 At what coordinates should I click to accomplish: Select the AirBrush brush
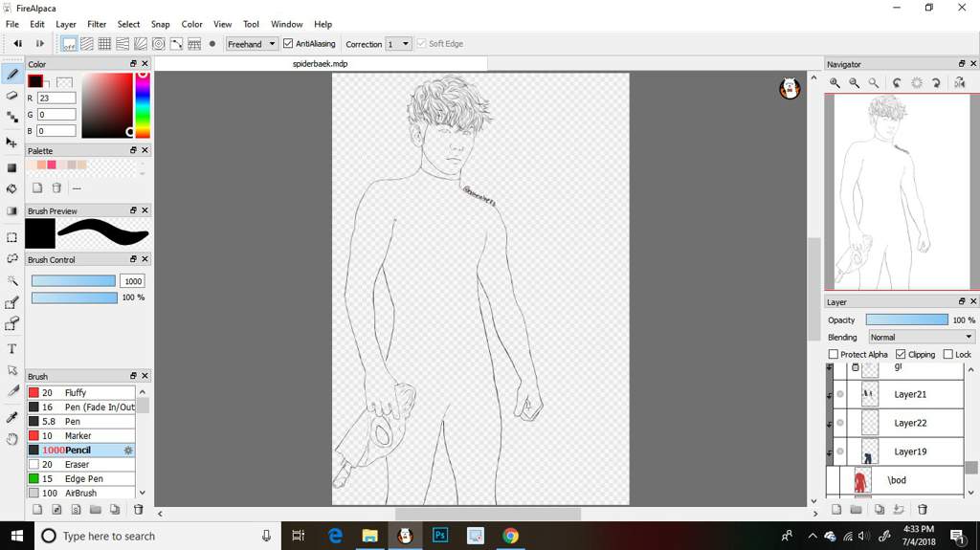81,493
